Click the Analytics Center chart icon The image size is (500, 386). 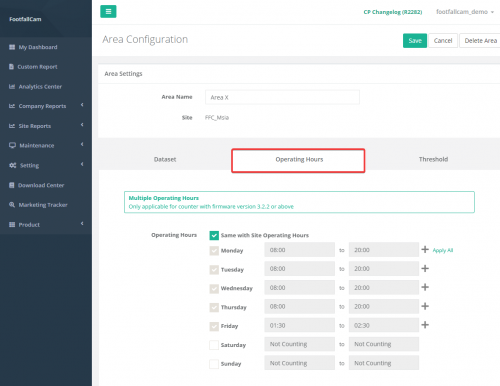coord(12,86)
